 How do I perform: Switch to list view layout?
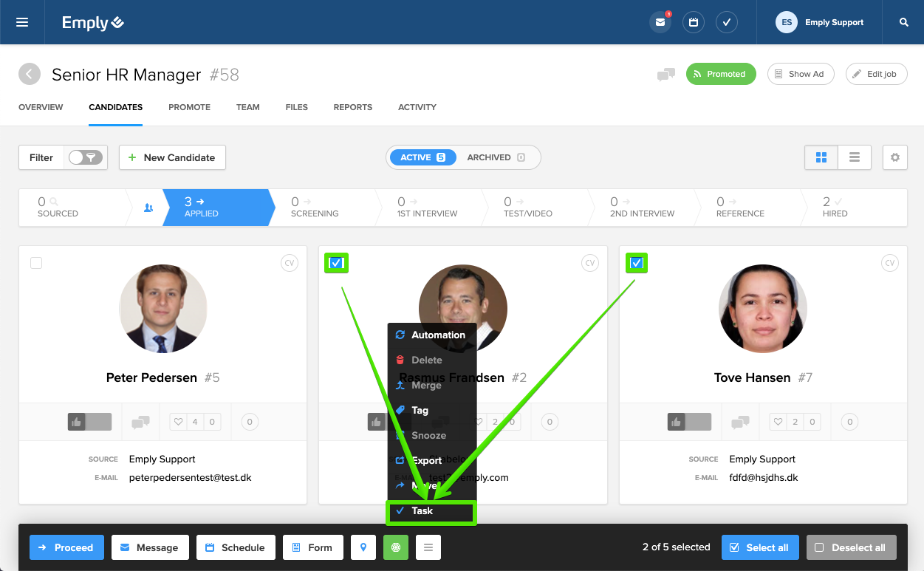[x=854, y=157]
